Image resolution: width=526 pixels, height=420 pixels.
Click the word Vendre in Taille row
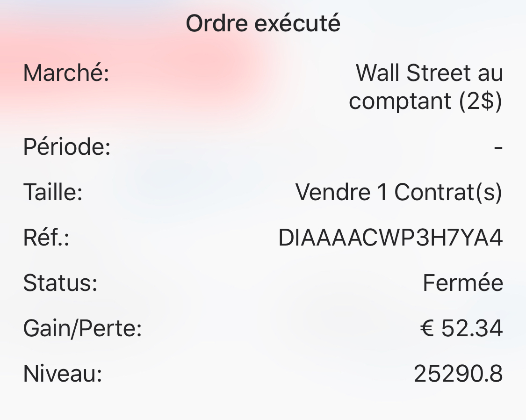coord(333,192)
